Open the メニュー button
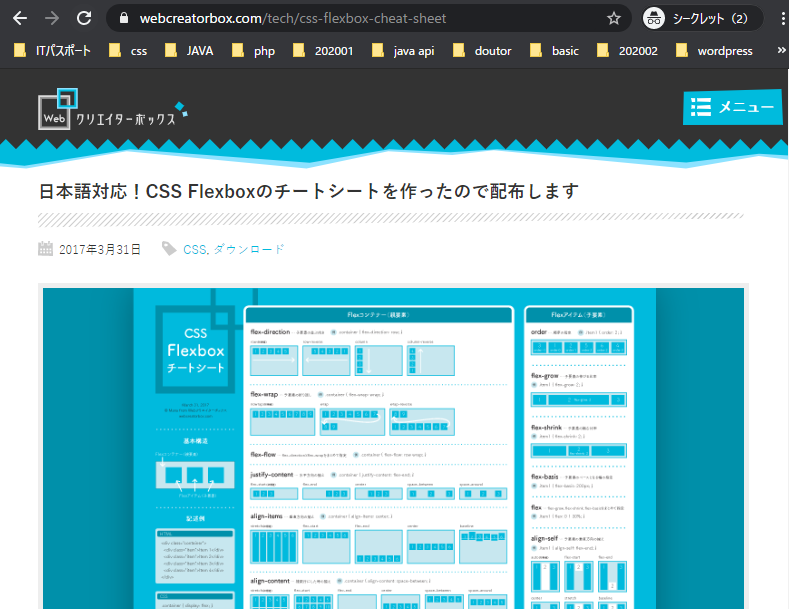The width and height of the screenshot is (789, 609). click(732, 107)
